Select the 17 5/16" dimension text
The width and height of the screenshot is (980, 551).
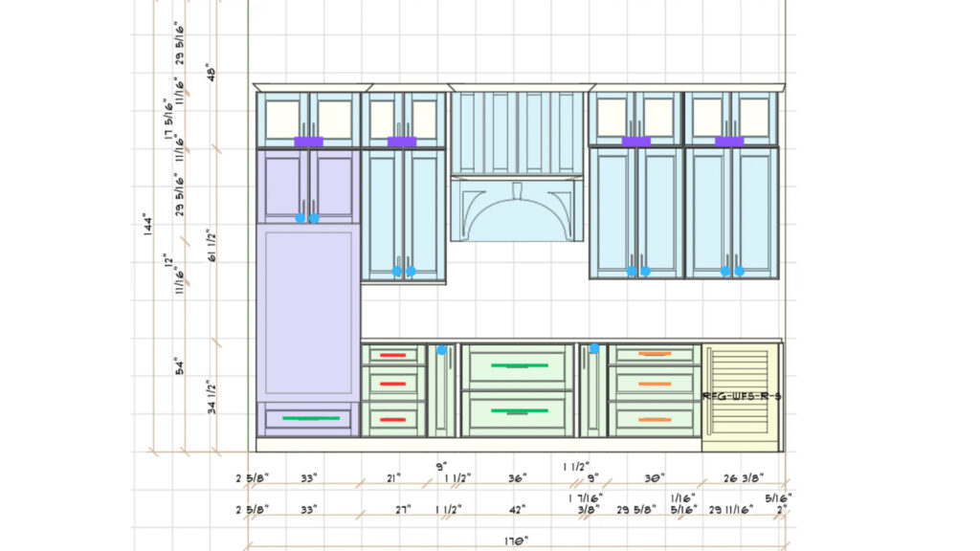(x=168, y=119)
